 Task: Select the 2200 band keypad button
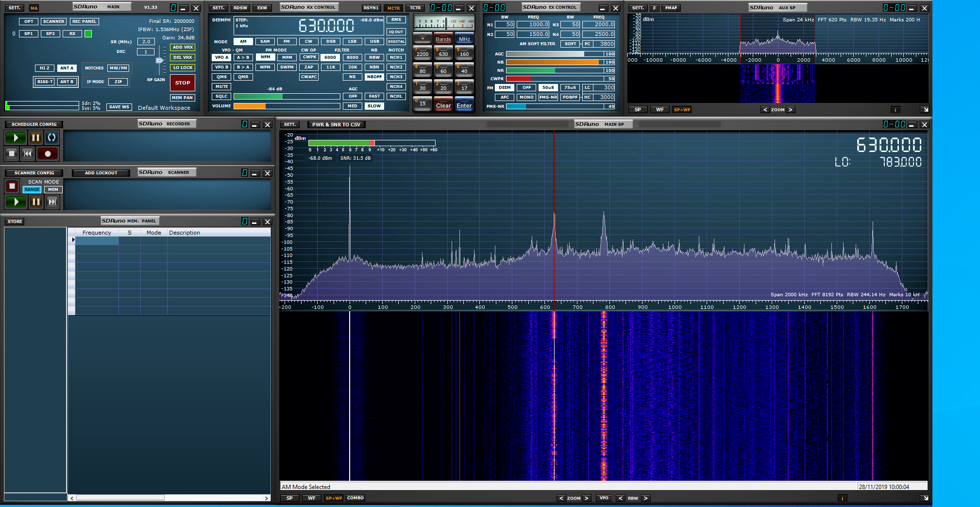(422, 52)
